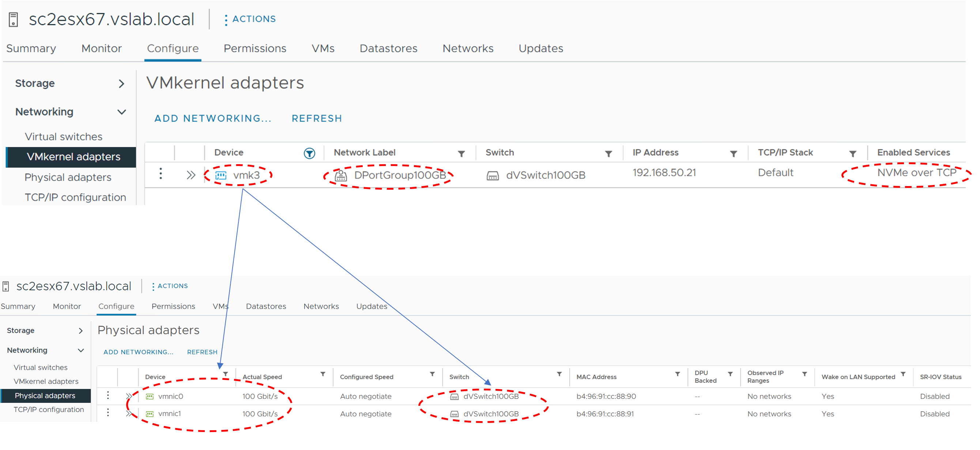Collapse the Networking section in top sidebar
Screen dimensions: 980x450
pos(121,112)
